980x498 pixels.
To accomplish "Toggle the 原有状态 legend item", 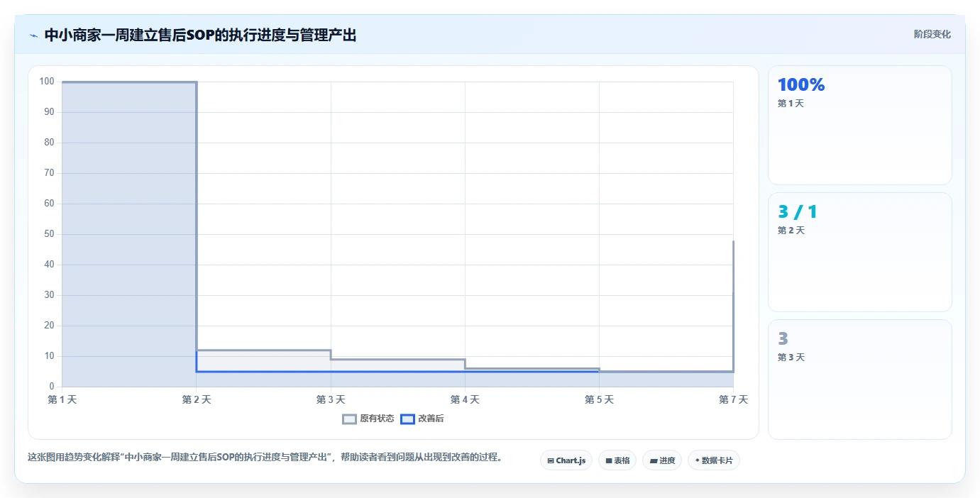I will (368, 419).
